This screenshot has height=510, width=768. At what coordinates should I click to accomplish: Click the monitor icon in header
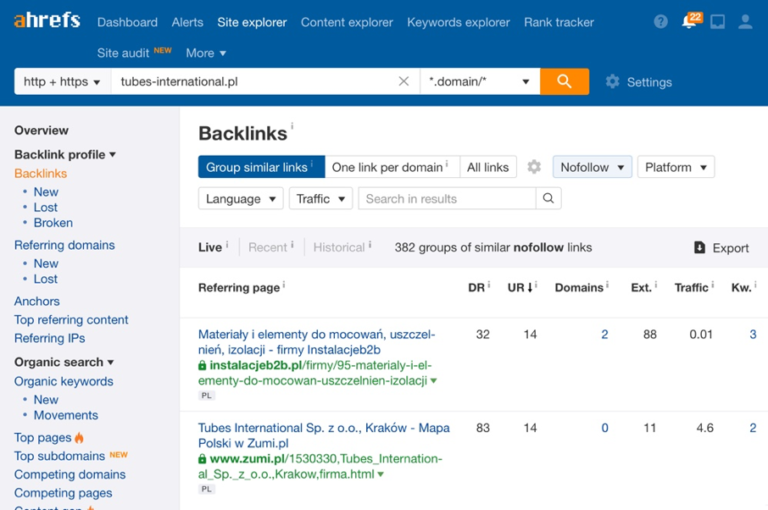(718, 22)
